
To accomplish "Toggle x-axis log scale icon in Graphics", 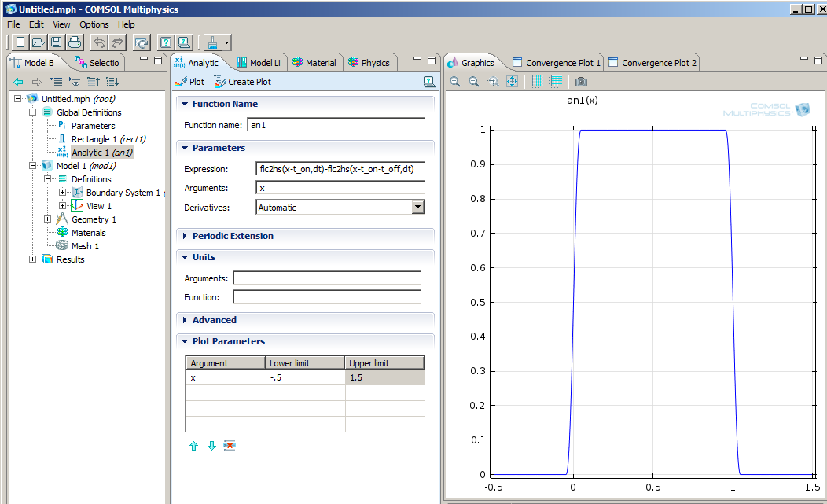I will click(x=537, y=82).
